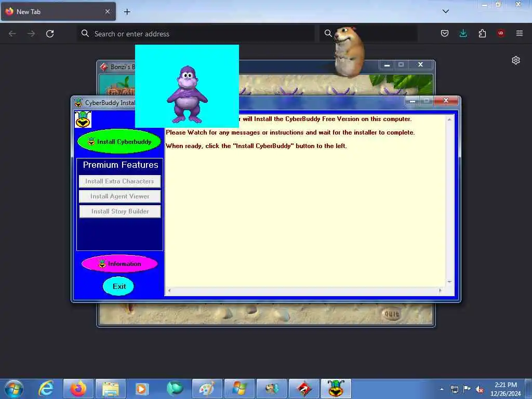Open the list all tabs dropdown
This screenshot has width=532, height=399.
[445, 11]
